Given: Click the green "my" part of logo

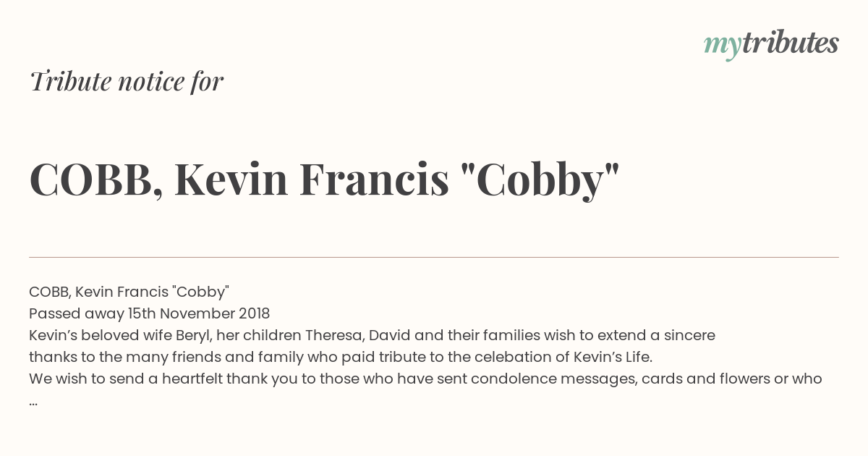Looking at the screenshot, I should coord(723,46).
